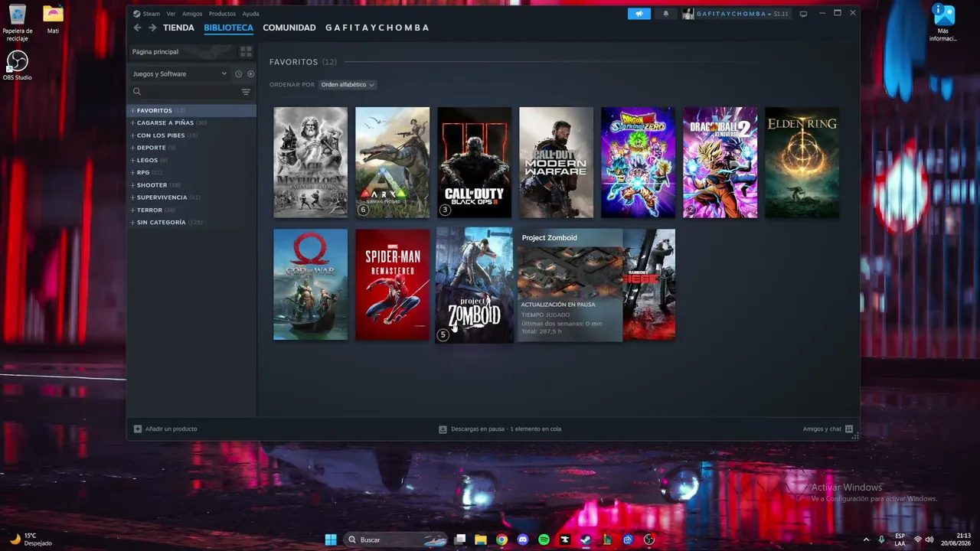Go back with the Steam back arrow
The image size is (980, 551).
coord(137,28)
